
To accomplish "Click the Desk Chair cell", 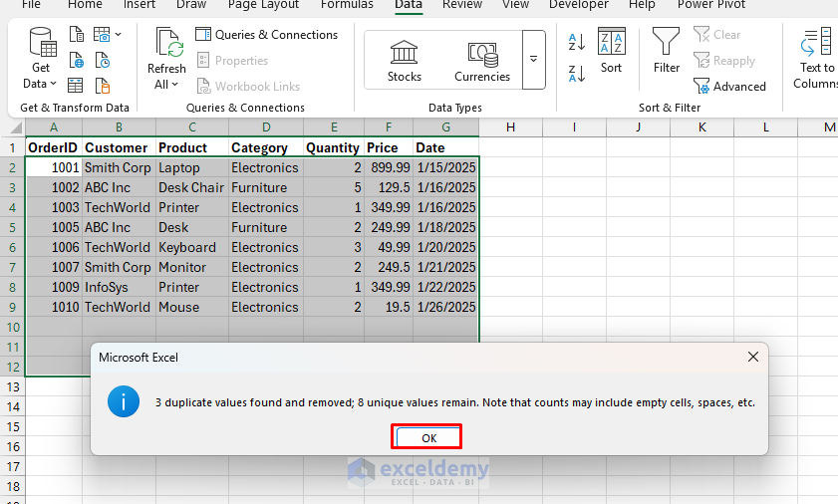I will (x=192, y=187).
